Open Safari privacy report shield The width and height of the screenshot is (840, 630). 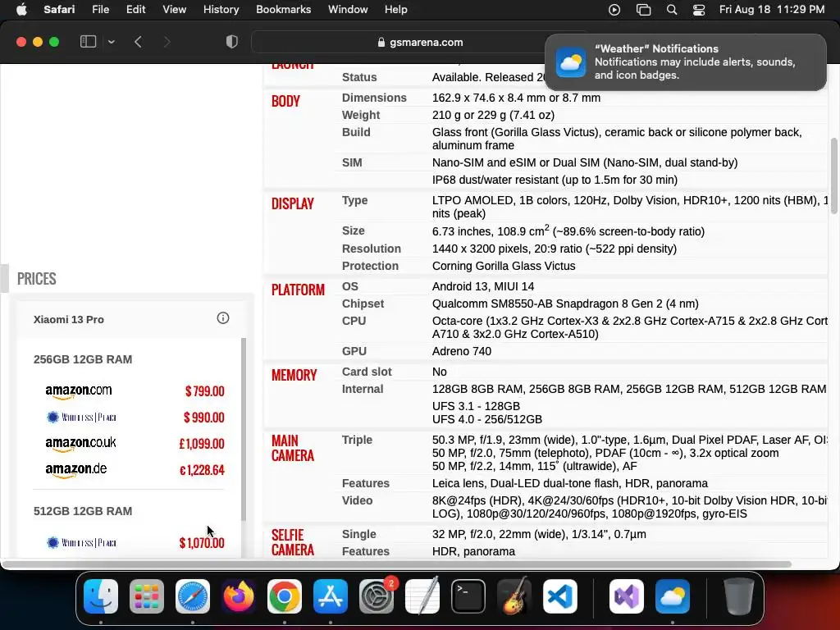click(x=232, y=42)
